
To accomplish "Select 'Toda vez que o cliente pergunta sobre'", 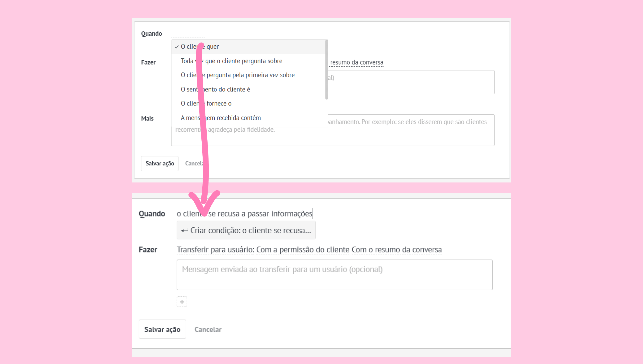I will click(x=231, y=61).
